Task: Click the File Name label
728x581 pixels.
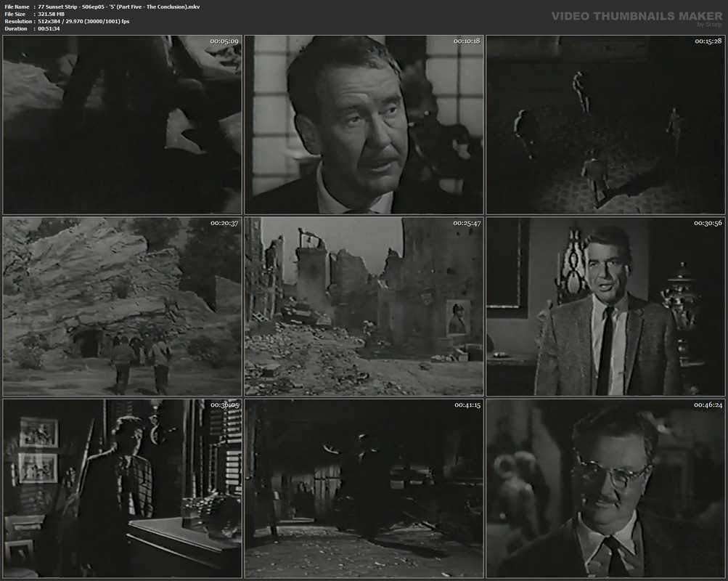Action: [17, 7]
